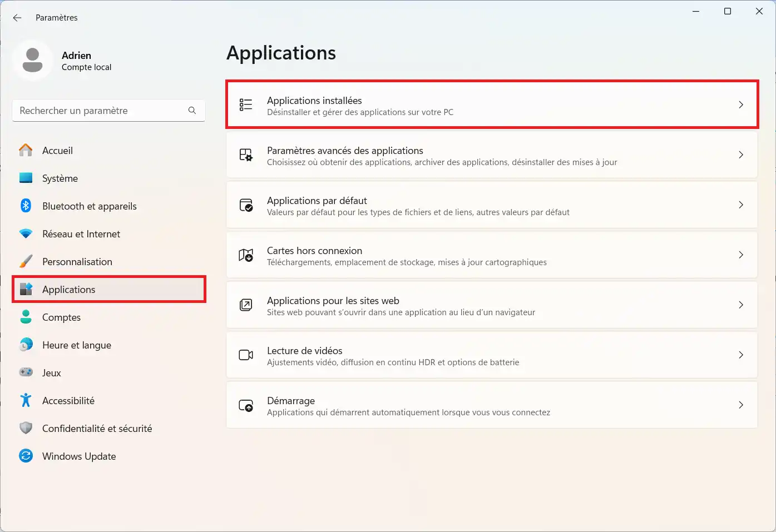
Task: Click 'Téléchargements, emplacement de stockage' description
Action: click(x=407, y=262)
